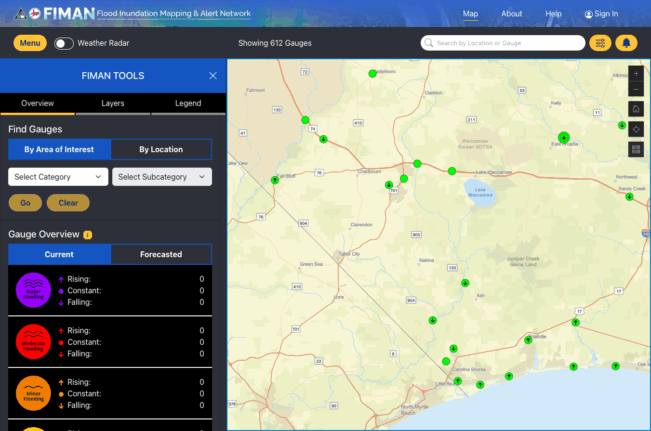The width and height of the screenshot is (651, 431).
Task: Zoom in on the map
Action: (x=636, y=74)
